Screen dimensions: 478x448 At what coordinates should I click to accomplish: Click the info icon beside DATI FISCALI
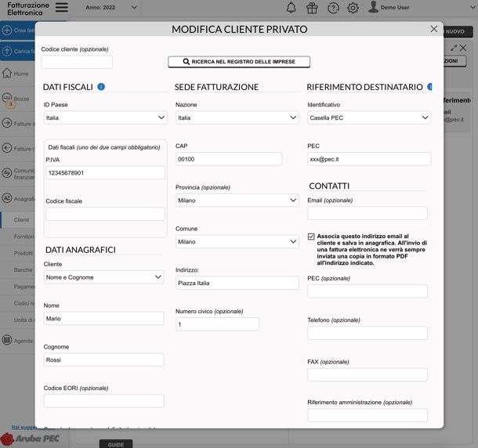pos(101,87)
